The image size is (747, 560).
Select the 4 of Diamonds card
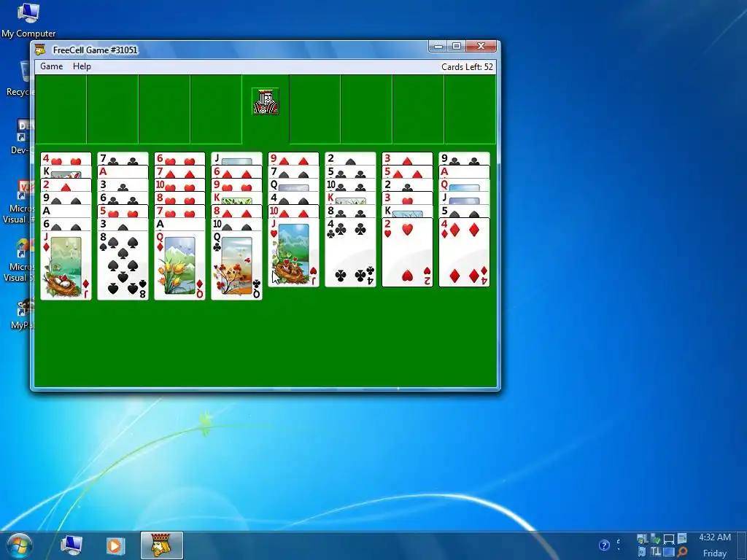(x=464, y=252)
